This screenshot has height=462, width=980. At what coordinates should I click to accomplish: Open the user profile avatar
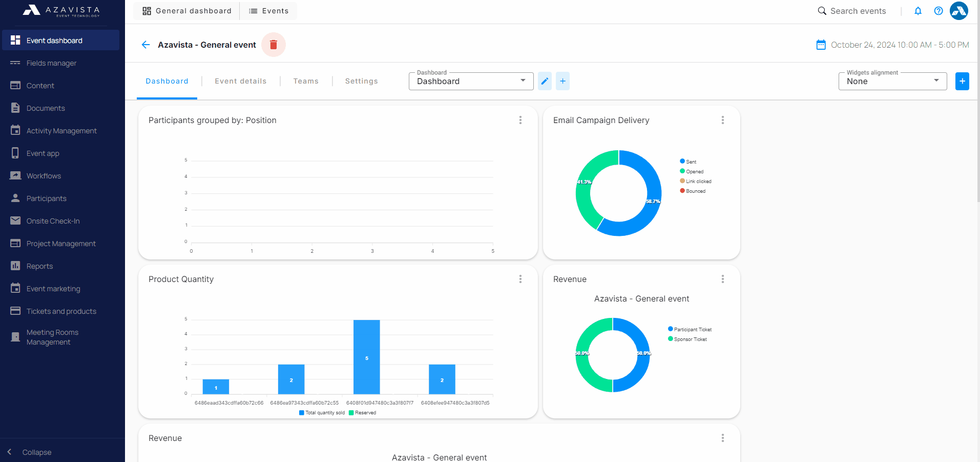coord(959,11)
